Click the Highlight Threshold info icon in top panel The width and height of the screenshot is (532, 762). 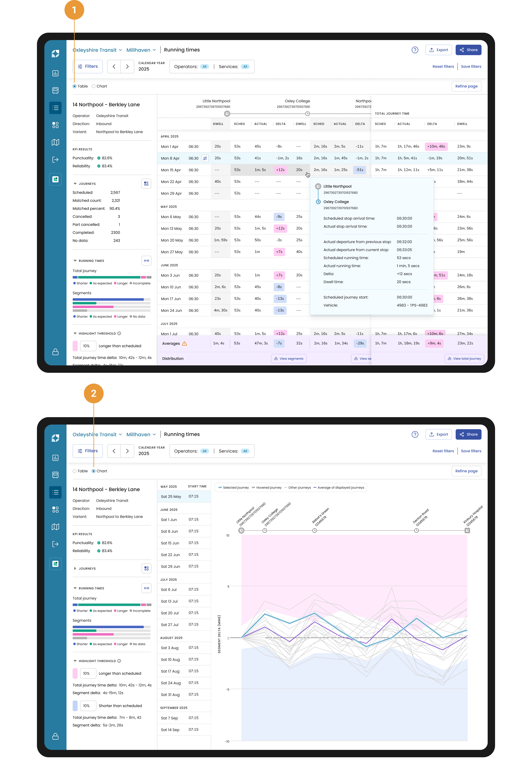click(x=119, y=333)
